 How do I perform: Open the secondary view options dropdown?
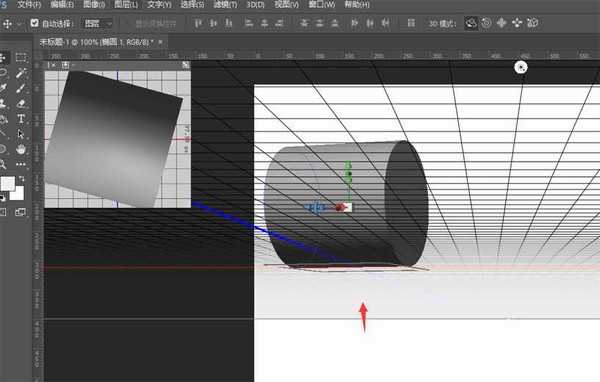coord(66,65)
